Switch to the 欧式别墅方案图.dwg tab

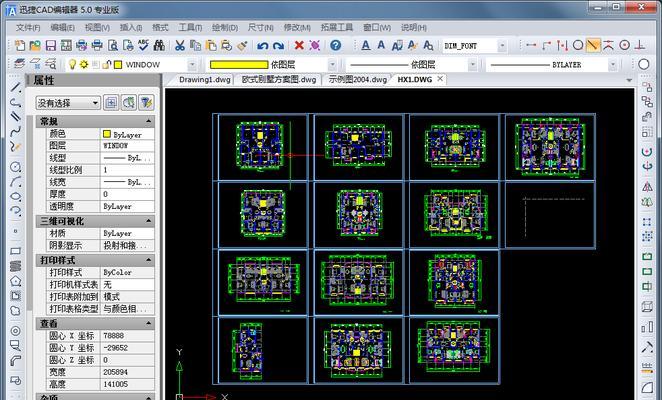(279, 79)
